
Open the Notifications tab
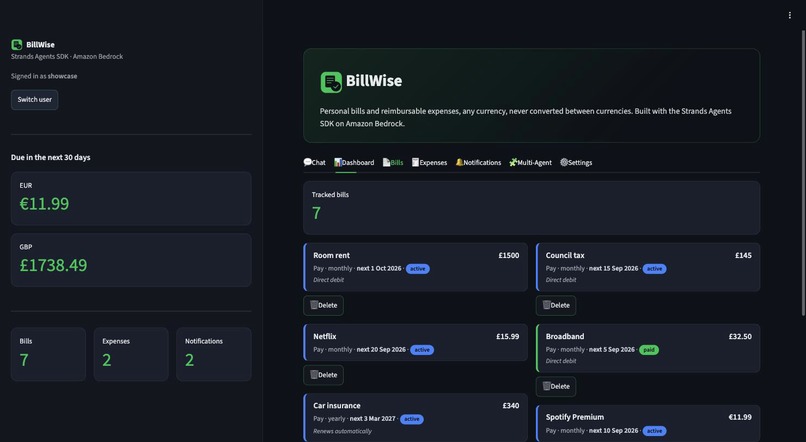tap(478, 162)
